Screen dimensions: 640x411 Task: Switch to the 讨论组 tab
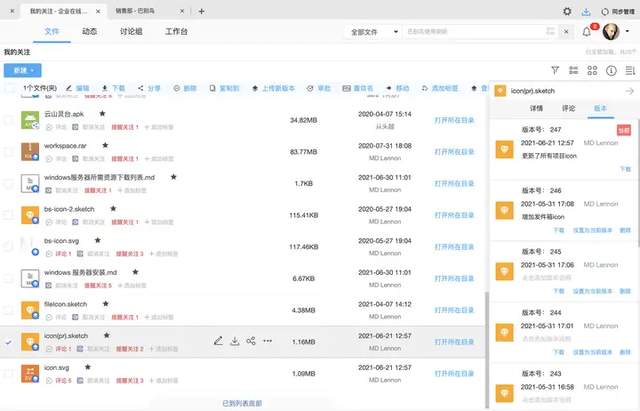(x=134, y=32)
